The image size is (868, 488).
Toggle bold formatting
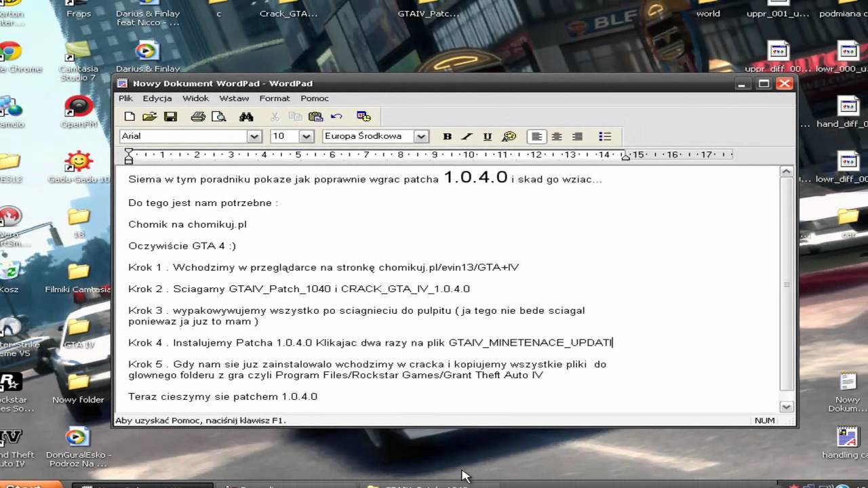pos(447,136)
